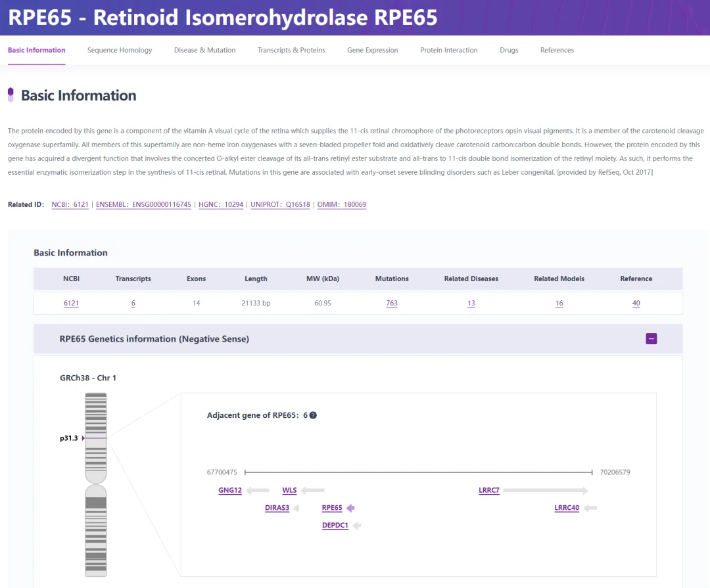Image resolution: width=710 pixels, height=588 pixels.
Task: Click the 763 mutations count link
Action: [x=392, y=304]
